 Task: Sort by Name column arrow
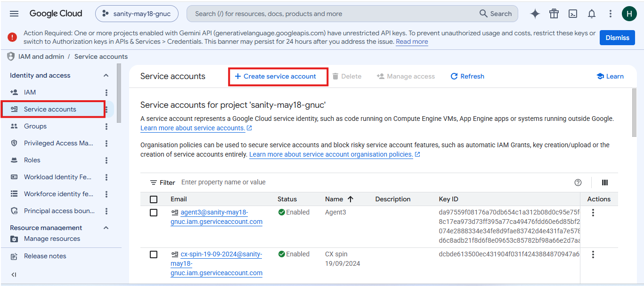click(351, 199)
